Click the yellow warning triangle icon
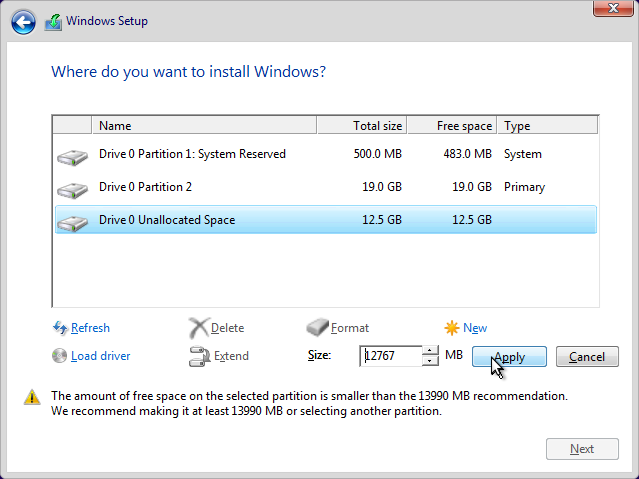The image size is (639, 479). coord(32,397)
